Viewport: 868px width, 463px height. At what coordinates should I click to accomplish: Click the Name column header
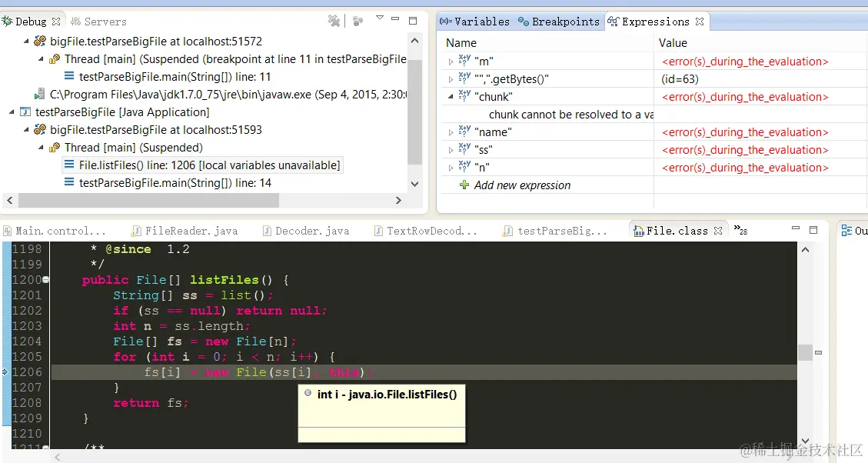tap(461, 43)
